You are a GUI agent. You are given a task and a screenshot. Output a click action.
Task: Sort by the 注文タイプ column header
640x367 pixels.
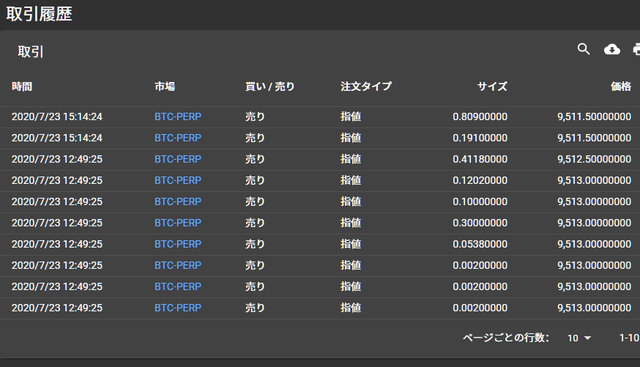(366, 87)
